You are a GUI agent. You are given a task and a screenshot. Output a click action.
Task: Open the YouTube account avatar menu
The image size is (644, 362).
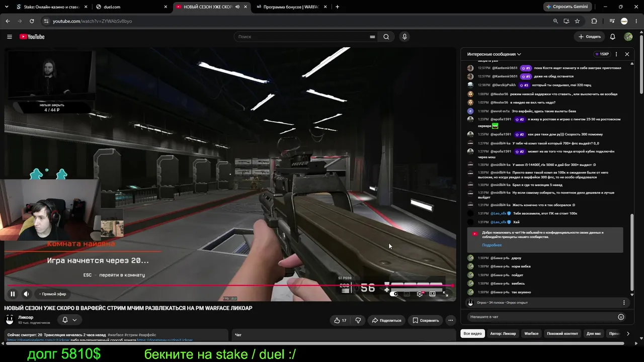click(628, 37)
